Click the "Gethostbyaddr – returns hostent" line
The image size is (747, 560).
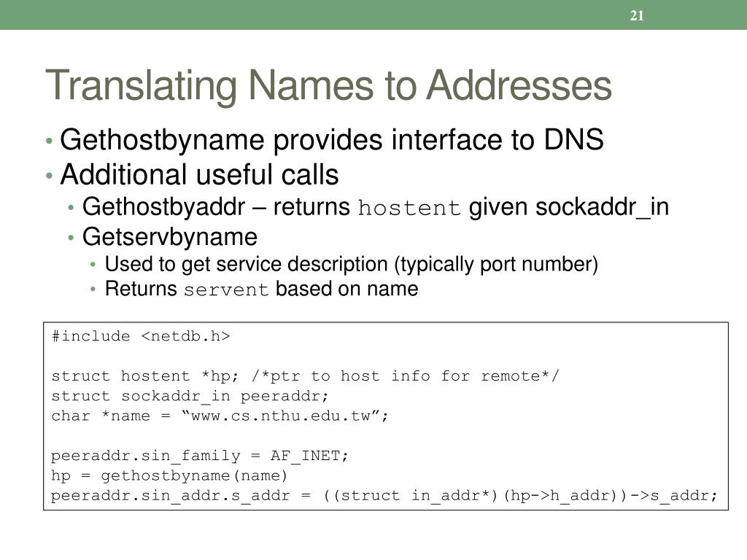point(376,207)
